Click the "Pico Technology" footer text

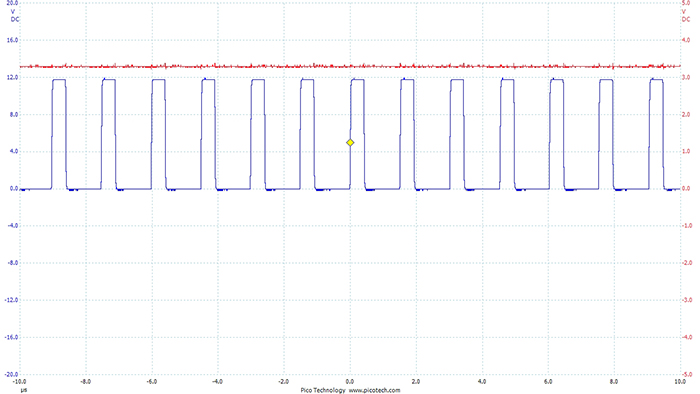pyautogui.click(x=323, y=390)
